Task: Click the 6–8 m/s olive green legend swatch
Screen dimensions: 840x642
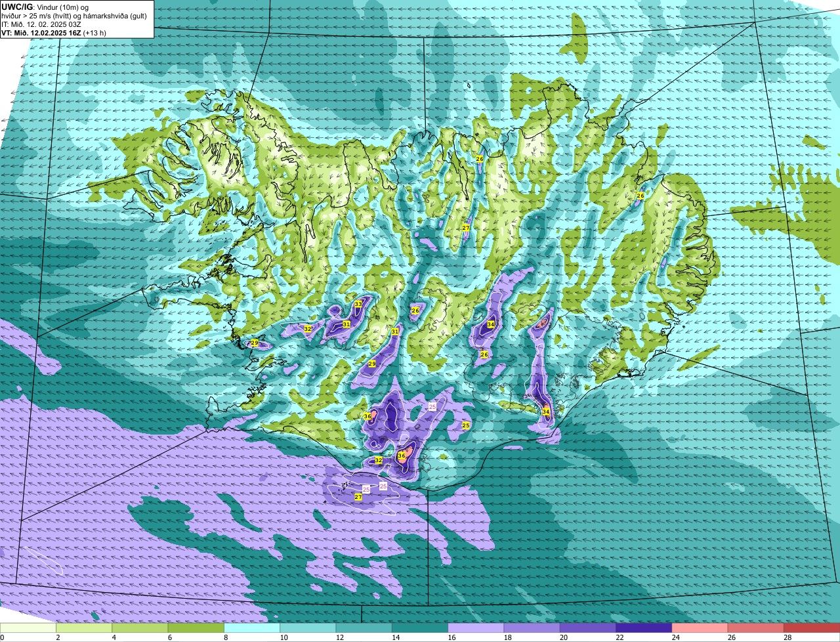Action: pyautogui.click(x=196, y=628)
